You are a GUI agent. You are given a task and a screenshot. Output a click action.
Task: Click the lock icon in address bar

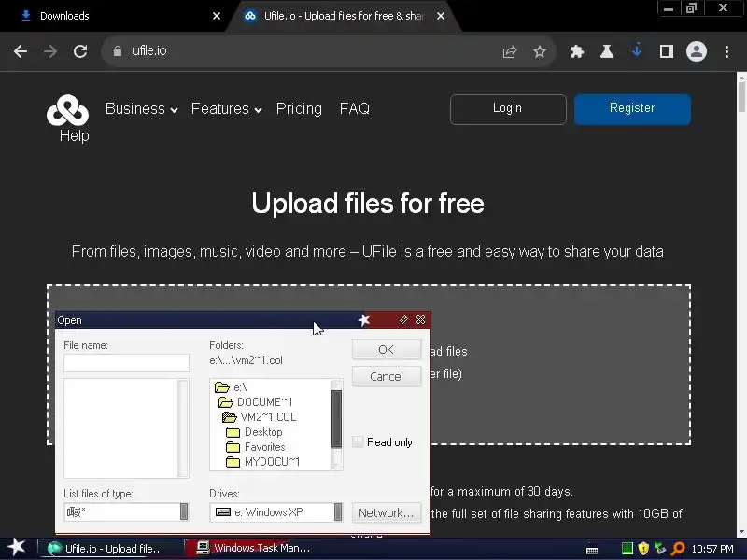(x=118, y=51)
